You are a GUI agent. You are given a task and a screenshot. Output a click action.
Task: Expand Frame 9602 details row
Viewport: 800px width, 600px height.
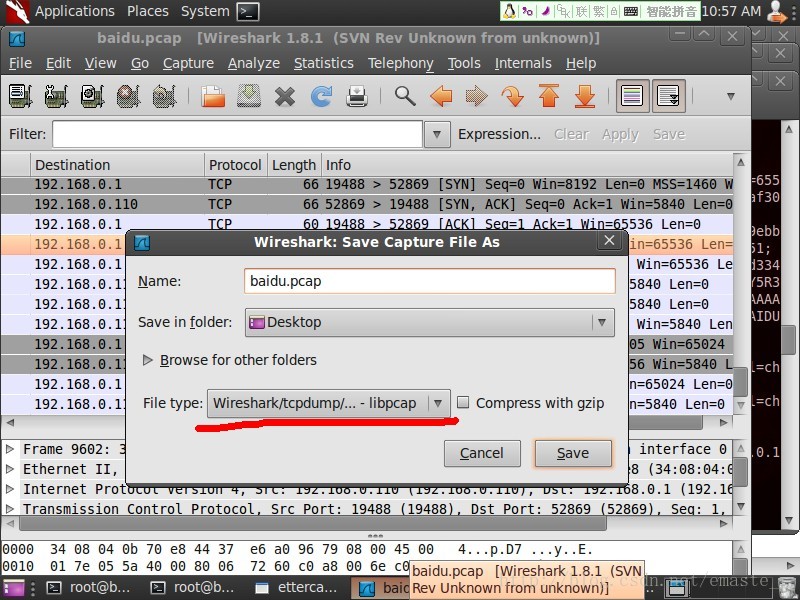(9, 449)
